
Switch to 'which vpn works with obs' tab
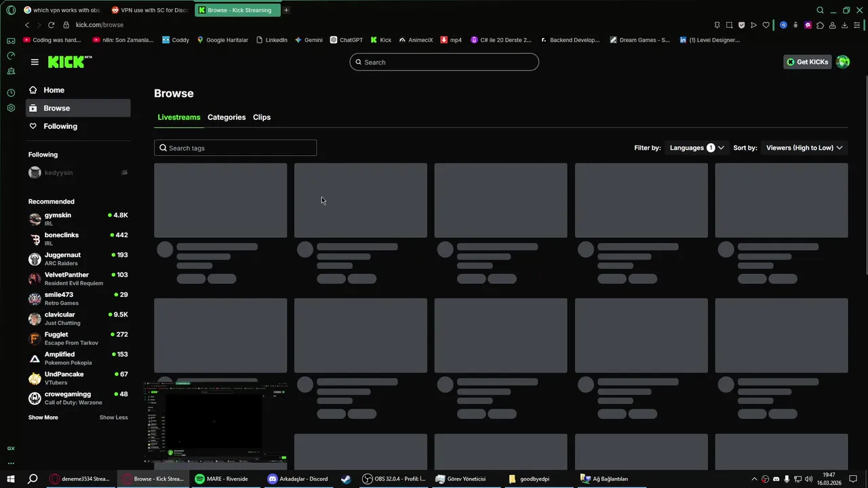point(62,10)
